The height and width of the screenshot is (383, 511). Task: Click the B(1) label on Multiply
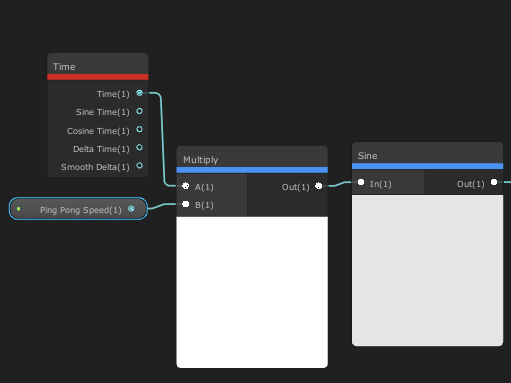(204, 205)
